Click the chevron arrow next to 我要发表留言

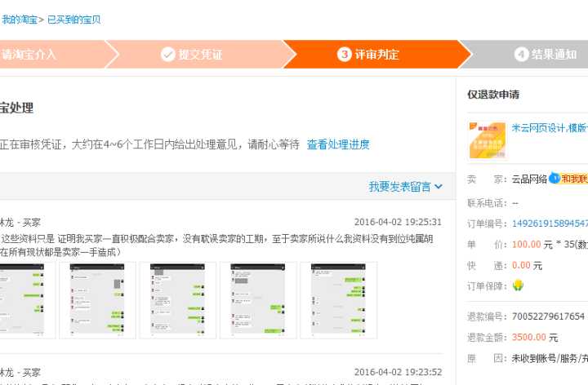439,187
